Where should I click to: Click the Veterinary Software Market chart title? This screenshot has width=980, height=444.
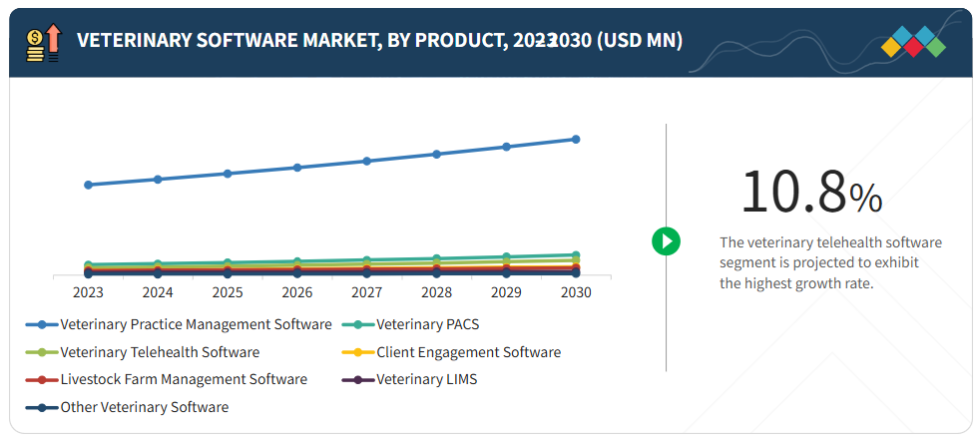pyautogui.click(x=379, y=40)
